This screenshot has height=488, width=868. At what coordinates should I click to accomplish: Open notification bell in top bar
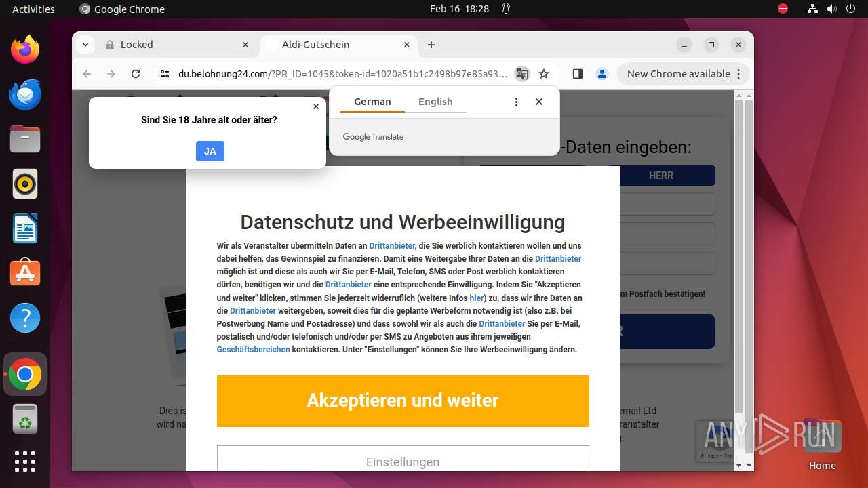(x=506, y=9)
